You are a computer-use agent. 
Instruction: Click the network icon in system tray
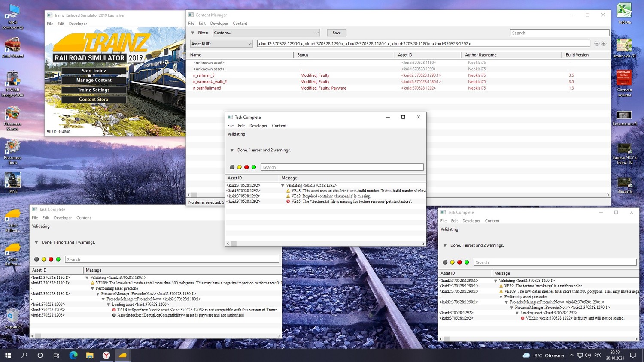[x=580, y=355]
